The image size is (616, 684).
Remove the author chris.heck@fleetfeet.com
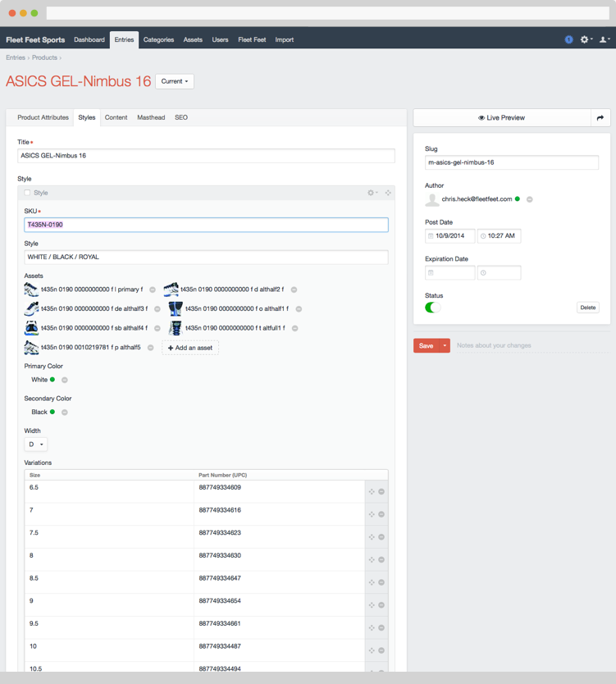[529, 199]
